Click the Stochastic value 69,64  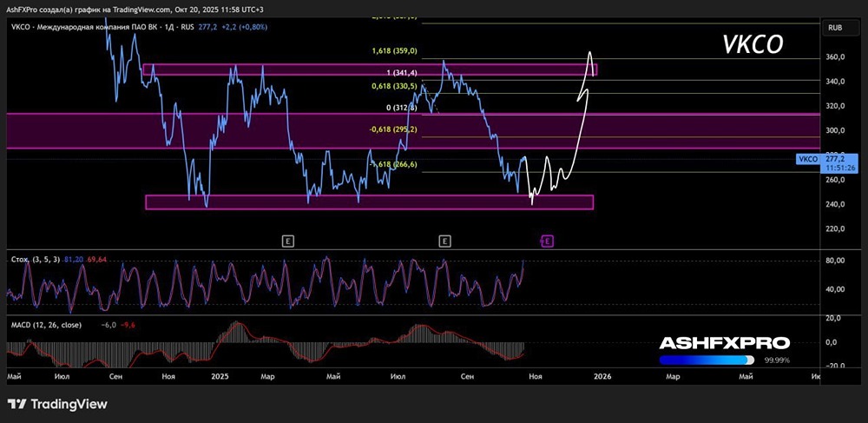[96, 259]
